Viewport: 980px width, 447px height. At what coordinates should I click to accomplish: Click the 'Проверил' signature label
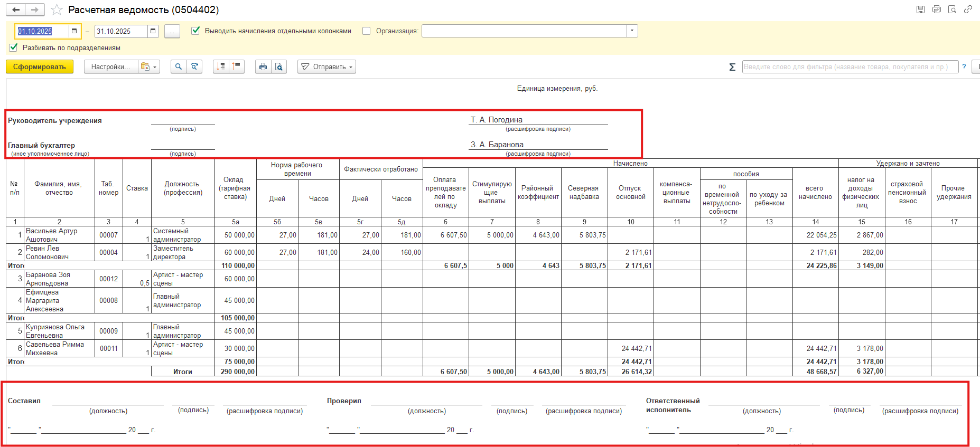344,401
